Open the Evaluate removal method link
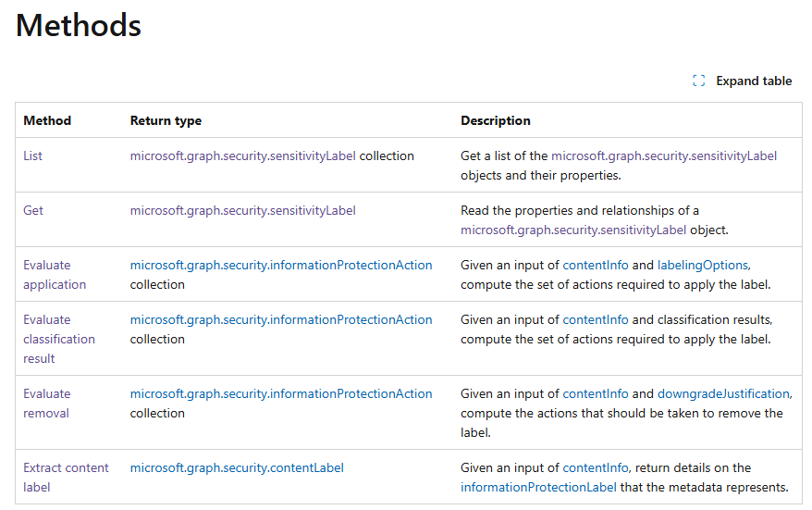Image resolution: width=812 pixels, height=510 pixels. (46, 404)
